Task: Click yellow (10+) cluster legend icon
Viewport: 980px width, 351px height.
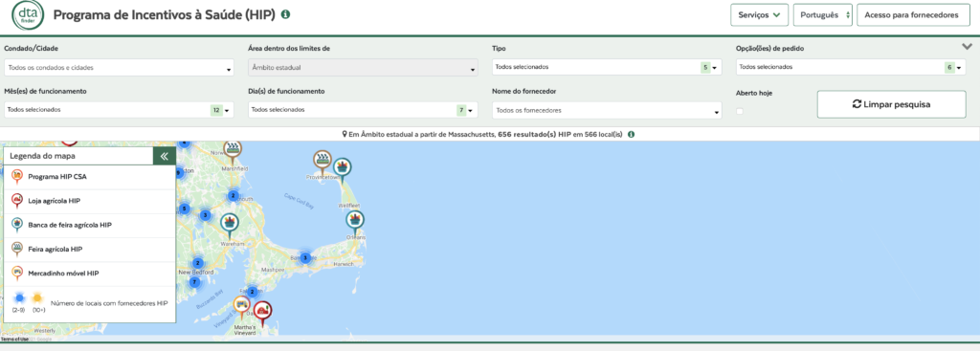Action: click(38, 298)
